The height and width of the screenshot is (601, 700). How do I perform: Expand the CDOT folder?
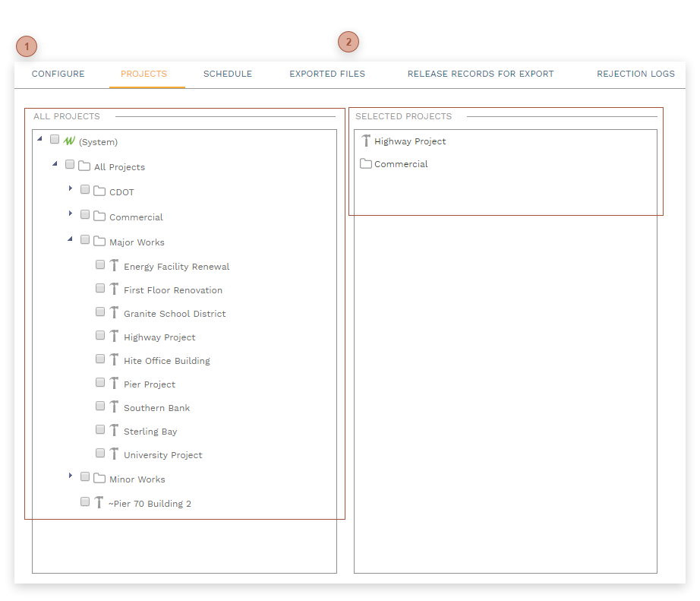(71, 189)
